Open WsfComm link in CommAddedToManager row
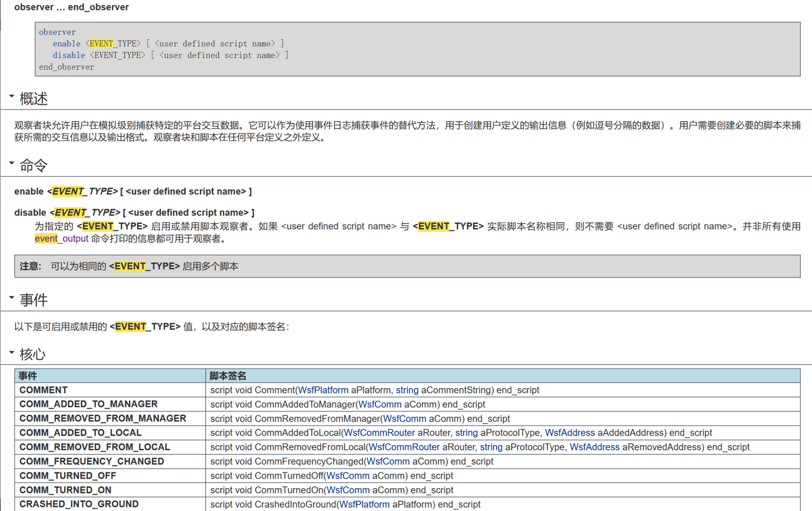The image size is (812, 511). (x=379, y=404)
